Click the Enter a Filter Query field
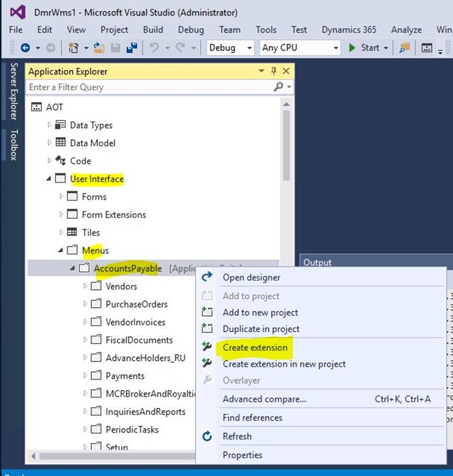The height and width of the screenshot is (476, 453). [150, 87]
